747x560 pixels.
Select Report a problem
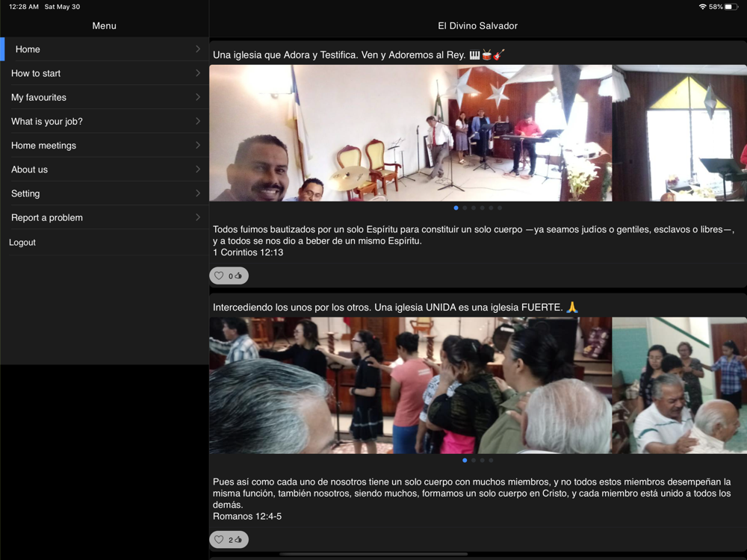pyautogui.click(x=105, y=217)
